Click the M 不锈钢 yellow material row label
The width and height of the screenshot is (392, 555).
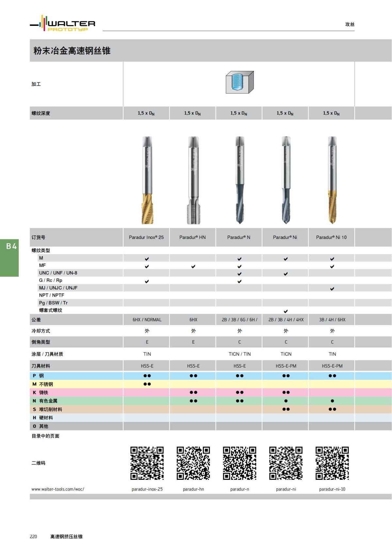tap(42, 384)
